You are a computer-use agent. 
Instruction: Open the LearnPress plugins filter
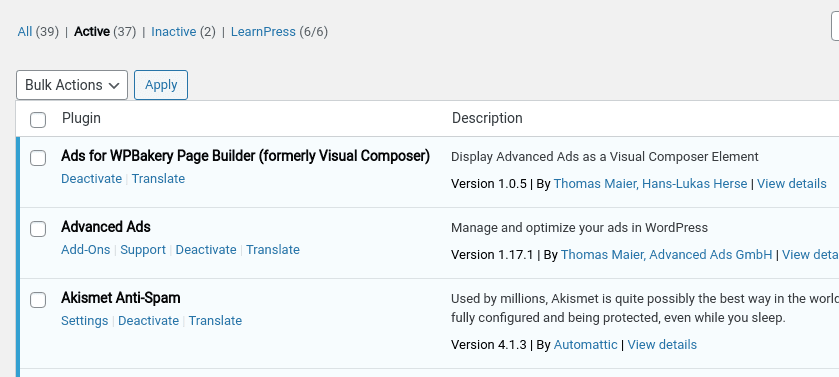263,32
